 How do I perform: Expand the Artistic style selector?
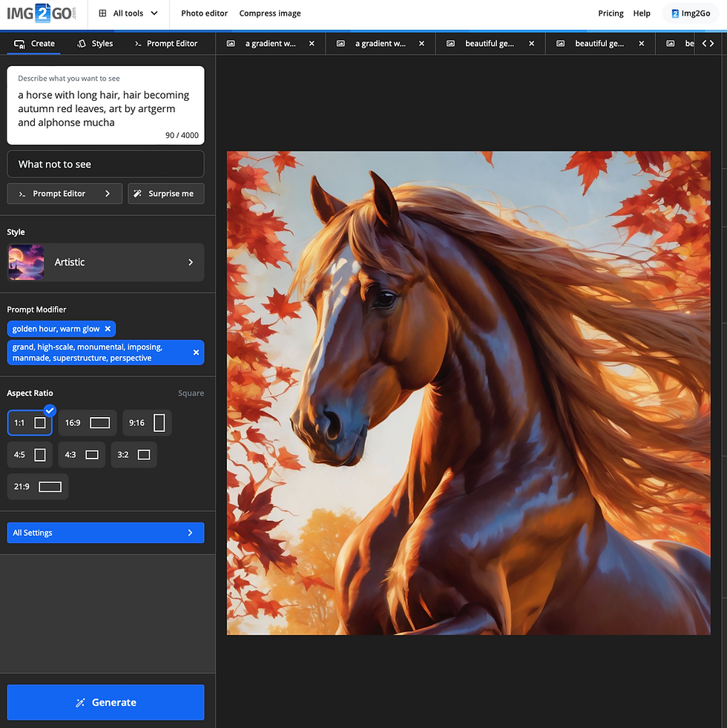105,262
